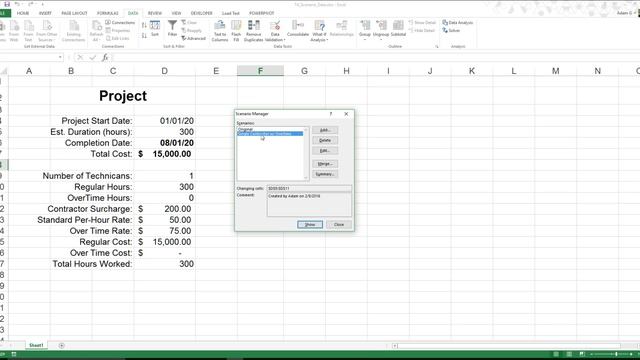The width and height of the screenshot is (640, 360).
Task: Click Properties in the Connections group
Action: pyautogui.click(x=118, y=30)
